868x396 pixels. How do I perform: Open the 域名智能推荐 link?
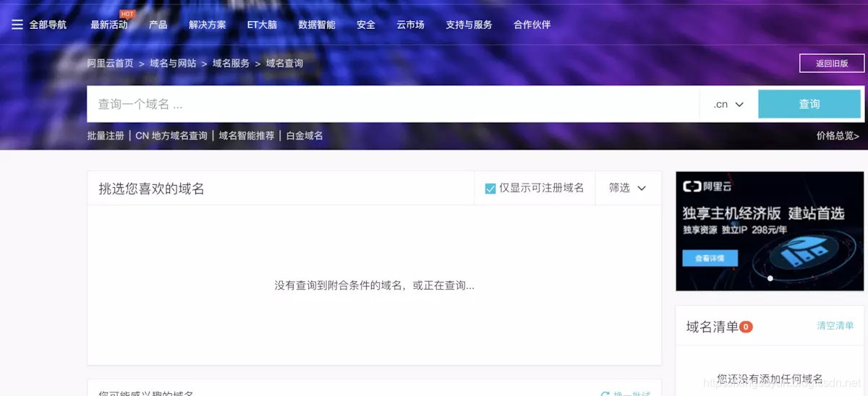click(x=247, y=136)
